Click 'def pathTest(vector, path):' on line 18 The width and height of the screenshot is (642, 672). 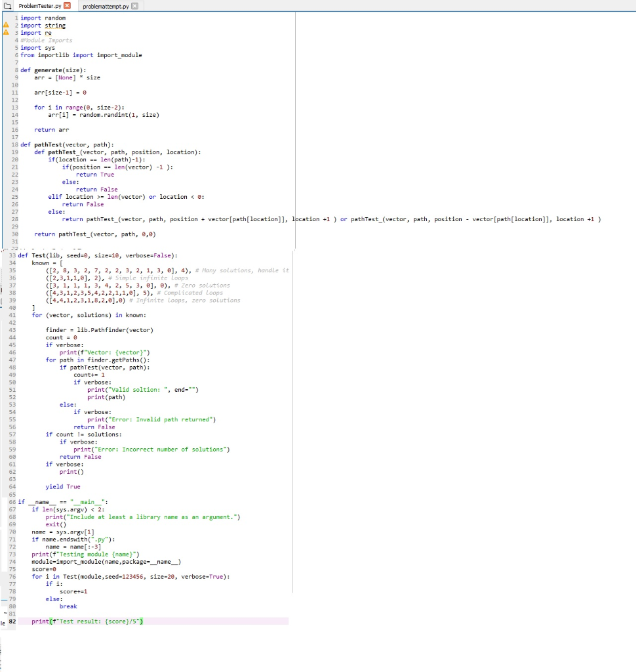pyautogui.click(x=68, y=145)
